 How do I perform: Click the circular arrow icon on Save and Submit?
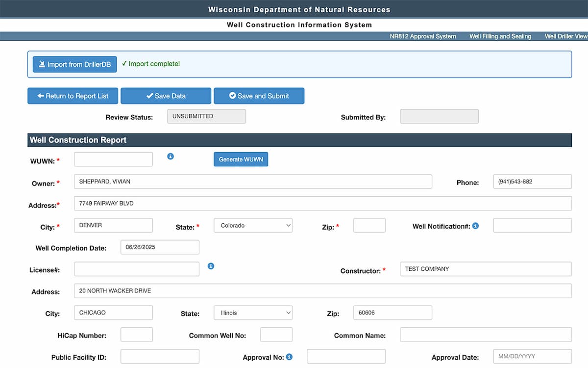click(x=232, y=96)
